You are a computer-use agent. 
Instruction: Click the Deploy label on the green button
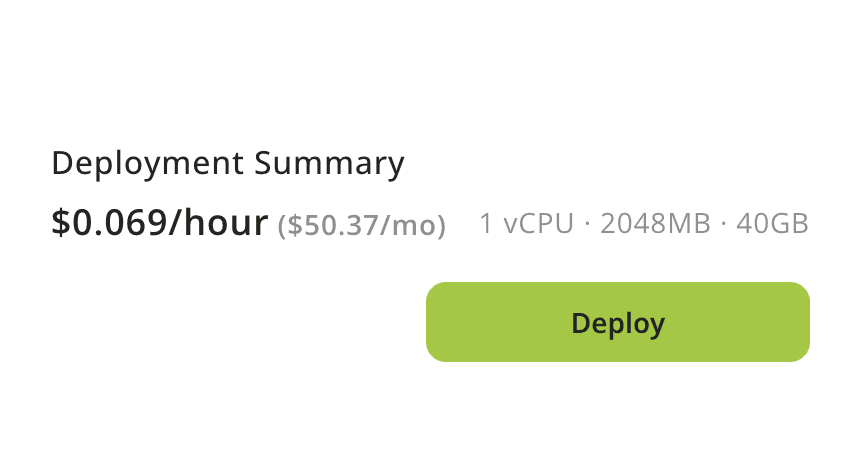tap(617, 323)
